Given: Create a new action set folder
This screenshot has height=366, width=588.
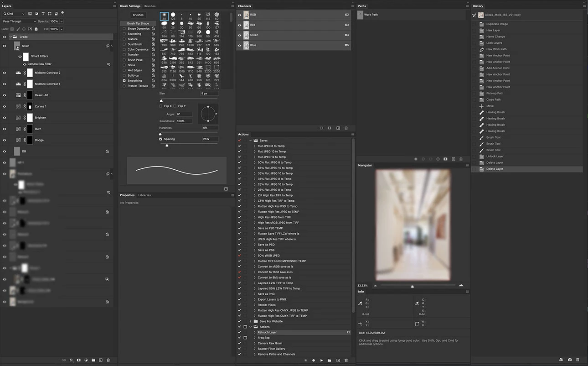Looking at the screenshot, I should click(329, 361).
